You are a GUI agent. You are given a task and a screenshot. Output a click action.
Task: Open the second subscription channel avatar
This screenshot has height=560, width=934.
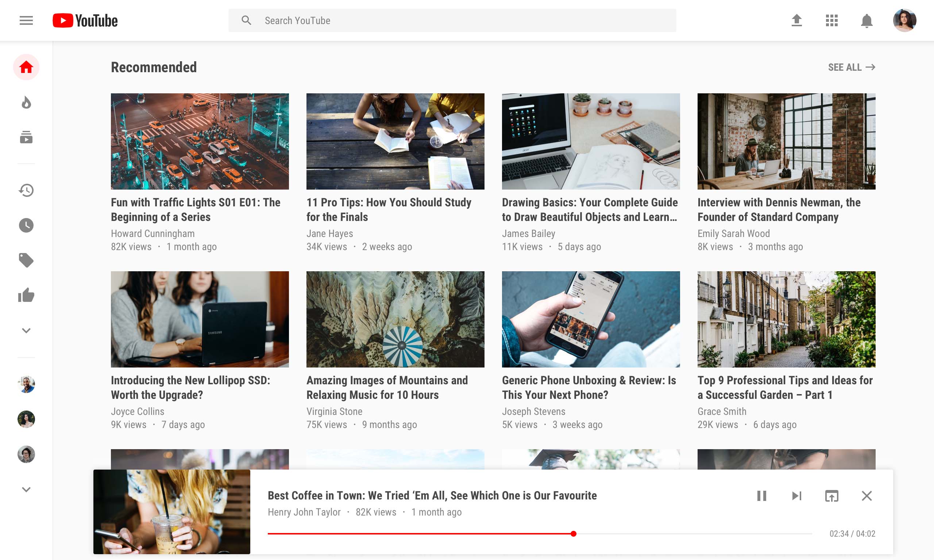(26, 419)
